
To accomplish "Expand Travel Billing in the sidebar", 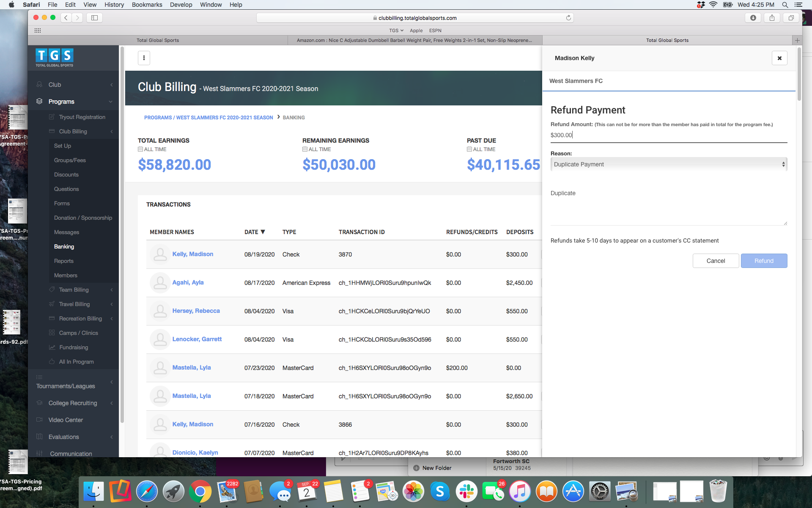I will pyautogui.click(x=80, y=304).
